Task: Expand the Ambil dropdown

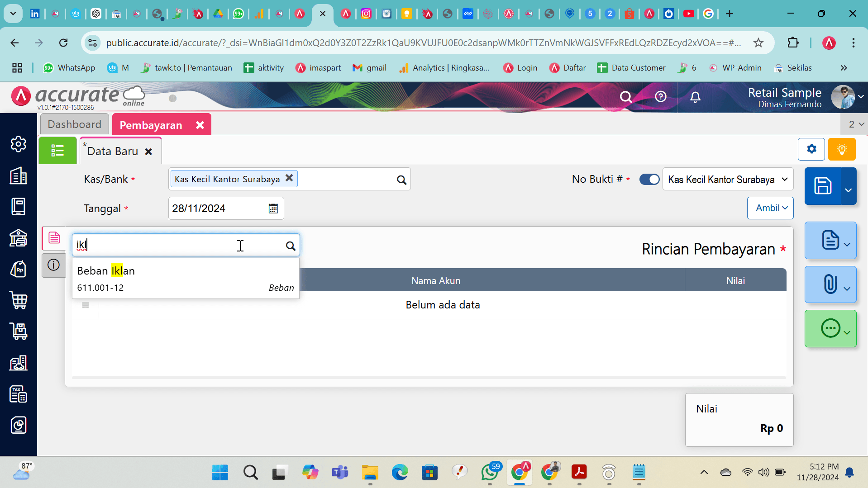Action: [770, 208]
